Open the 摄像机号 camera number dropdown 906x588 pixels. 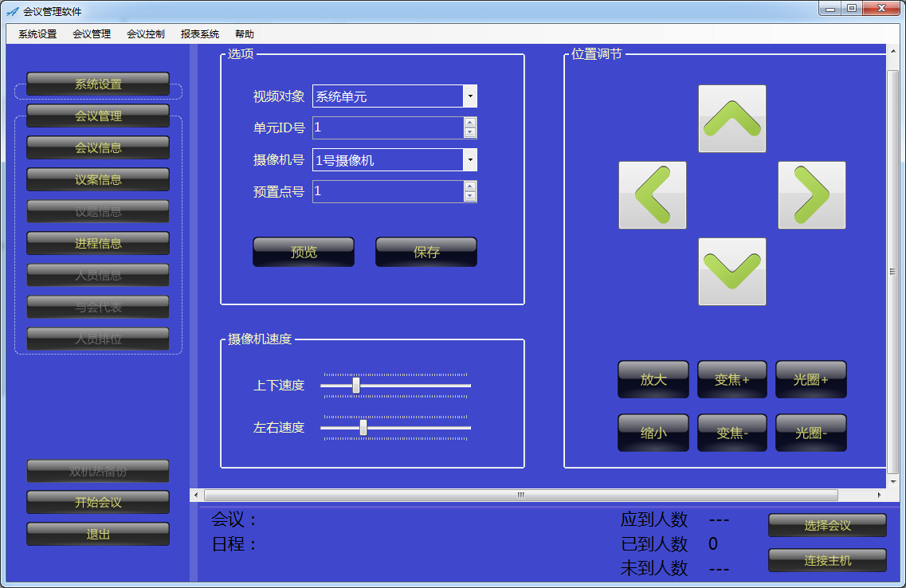tap(469, 160)
